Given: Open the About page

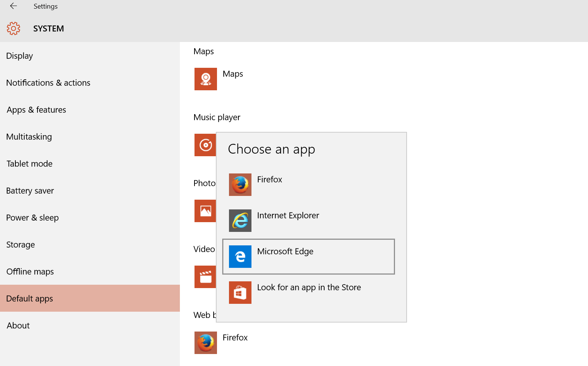Looking at the screenshot, I should point(90,326).
